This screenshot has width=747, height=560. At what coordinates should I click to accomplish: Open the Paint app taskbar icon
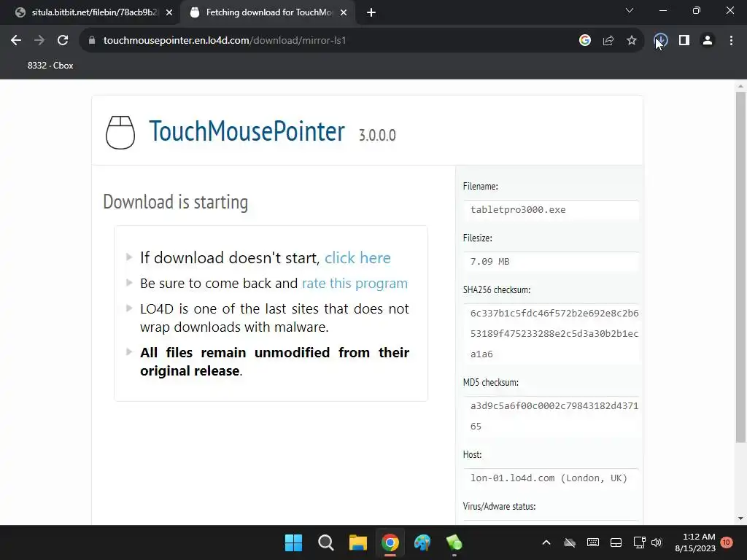click(422, 542)
